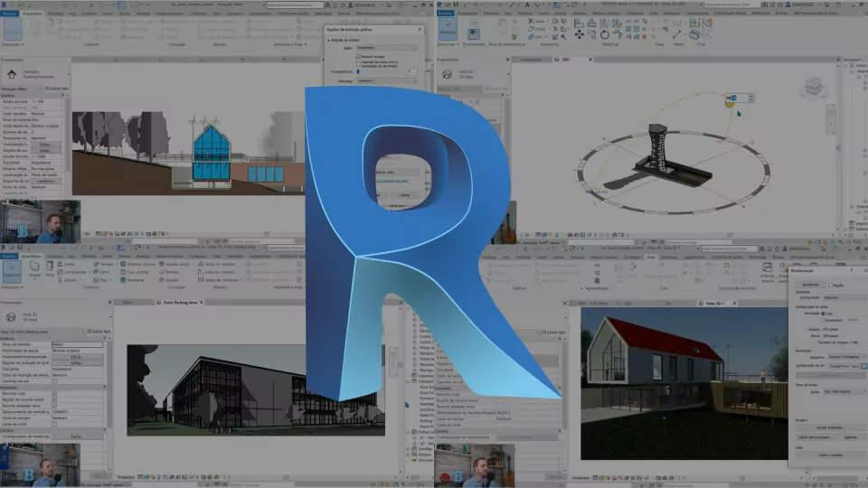Click the blue help link in graphic dialog
868x488 pixels.
tap(392, 181)
